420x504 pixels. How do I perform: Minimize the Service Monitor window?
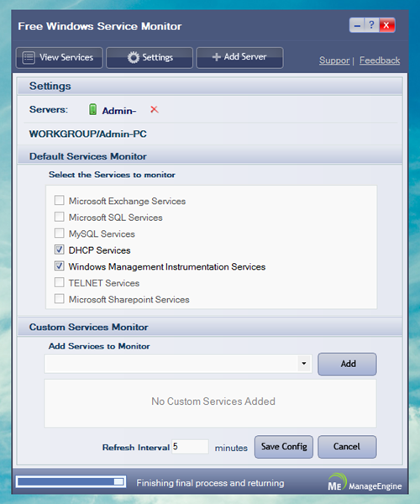pyautogui.click(x=357, y=25)
